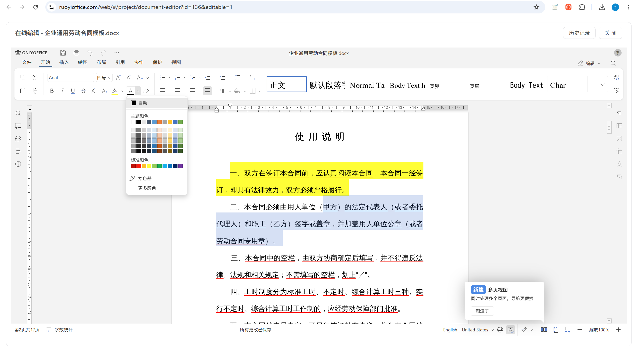Open the Find search icon in left sidebar

tap(18, 113)
